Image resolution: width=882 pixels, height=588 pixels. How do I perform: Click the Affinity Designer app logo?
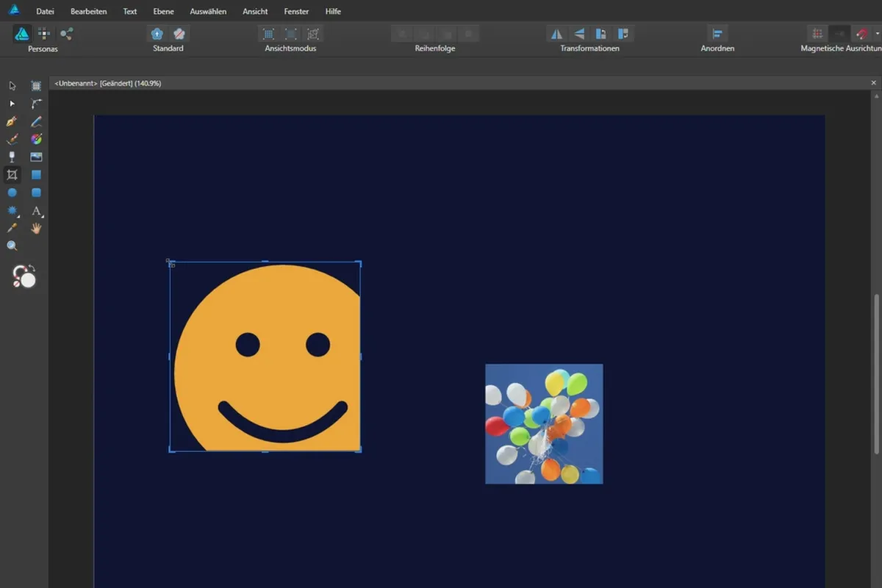point(13,11)
